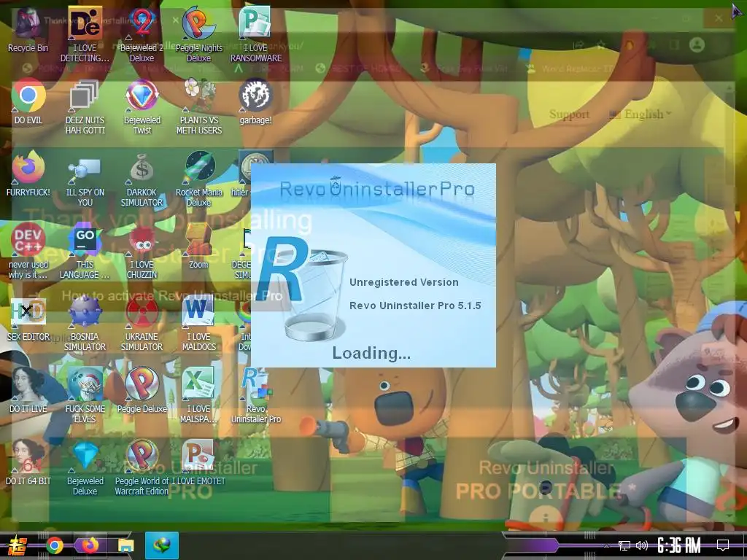Launch Bejeweled 2 Deluxe shortcut

142,35
